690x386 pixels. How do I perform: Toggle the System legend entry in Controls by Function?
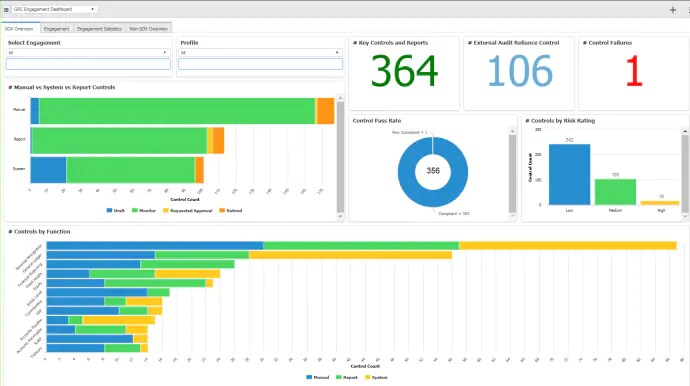[x=376, y=377]
